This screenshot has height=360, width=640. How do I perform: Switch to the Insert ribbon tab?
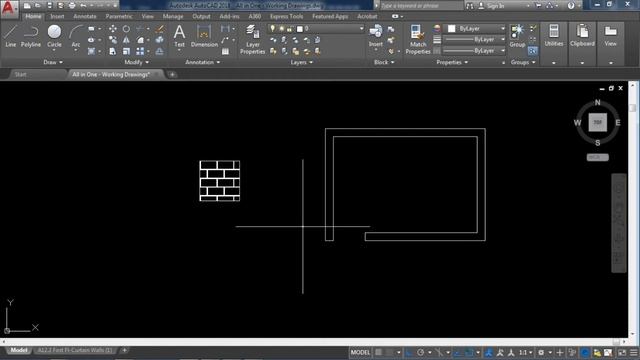(x=57, y=16)
